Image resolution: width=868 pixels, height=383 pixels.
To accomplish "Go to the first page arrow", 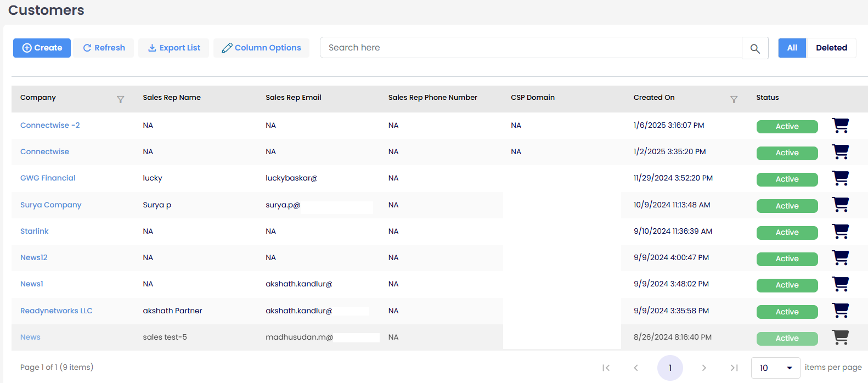I will (x=606, y=368).
